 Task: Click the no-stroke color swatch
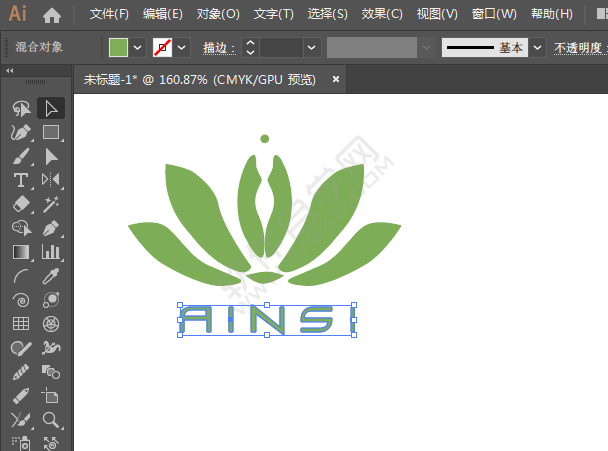coord(162,48)
